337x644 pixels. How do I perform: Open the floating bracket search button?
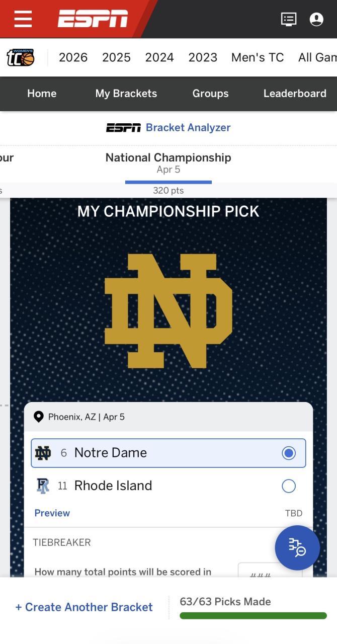[x=297, y=547]
